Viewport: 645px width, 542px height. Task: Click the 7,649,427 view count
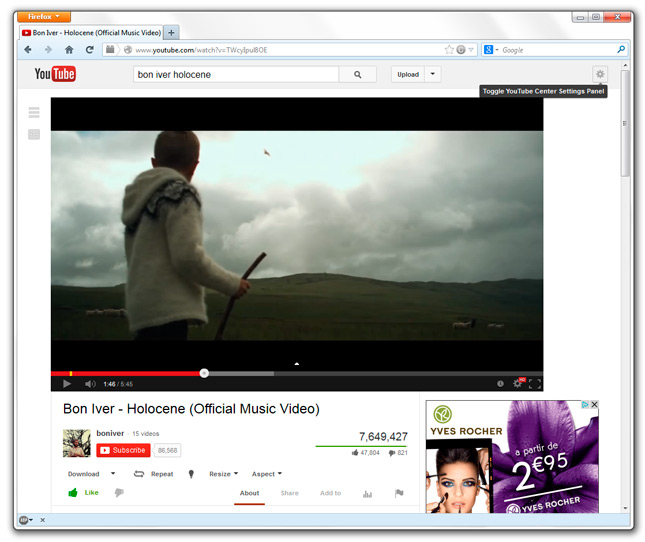pyautogui.click(x=383, y=436)
